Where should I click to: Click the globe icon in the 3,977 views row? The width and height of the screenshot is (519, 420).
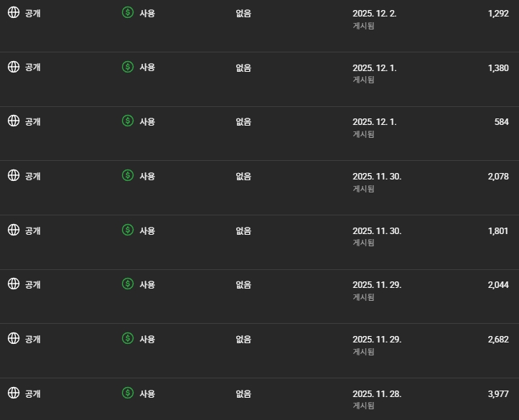(13, 393)
